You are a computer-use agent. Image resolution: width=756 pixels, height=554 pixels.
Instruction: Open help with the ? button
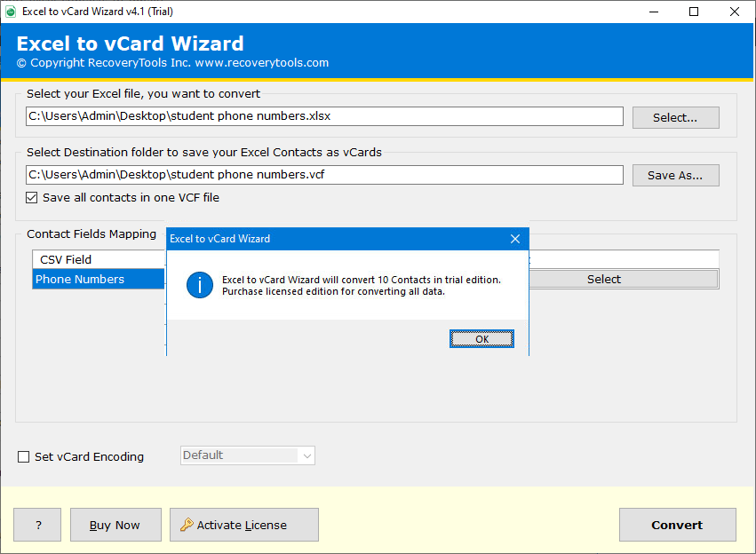(x=37, y=525)
